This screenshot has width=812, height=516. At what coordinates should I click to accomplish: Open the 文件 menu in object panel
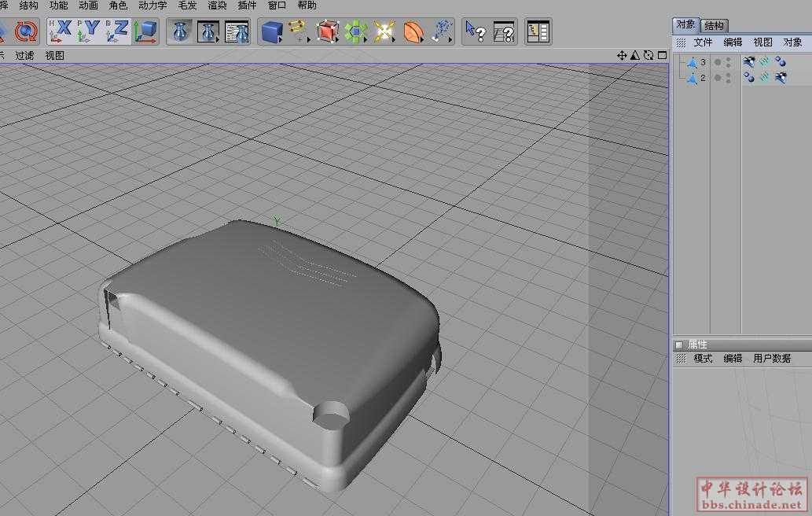pos(702,42)
